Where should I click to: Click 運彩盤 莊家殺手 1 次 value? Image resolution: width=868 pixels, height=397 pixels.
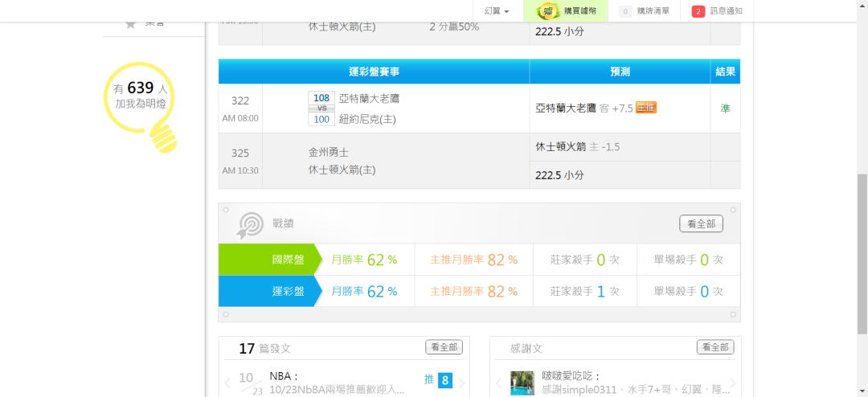585,291
